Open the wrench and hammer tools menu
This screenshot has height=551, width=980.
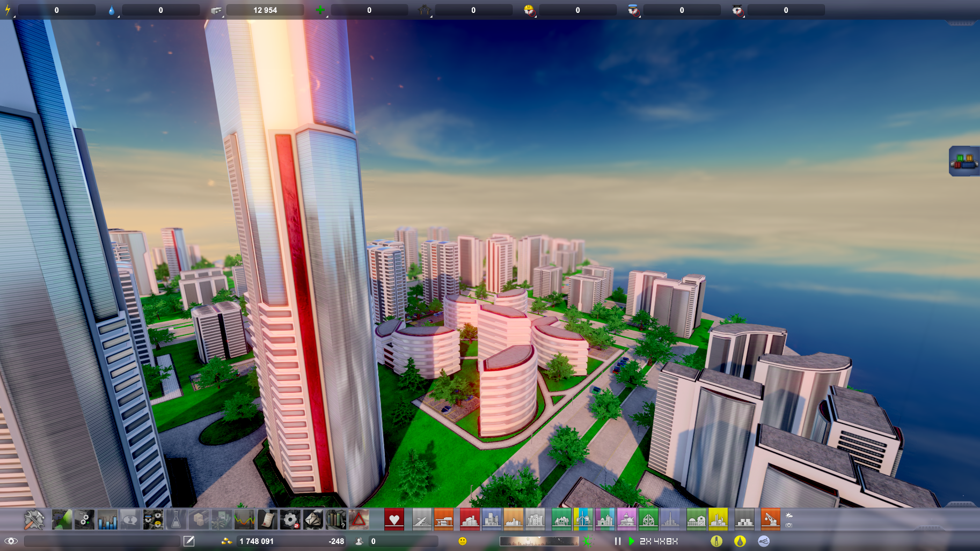34,519
